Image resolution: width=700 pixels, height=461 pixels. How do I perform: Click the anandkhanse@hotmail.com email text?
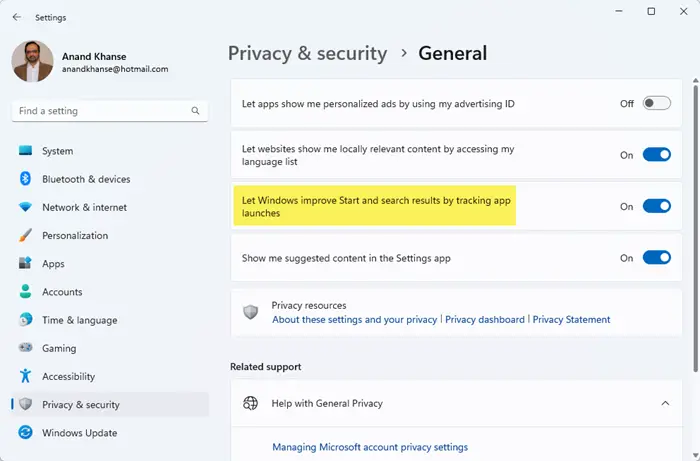[x=115, y=69]
